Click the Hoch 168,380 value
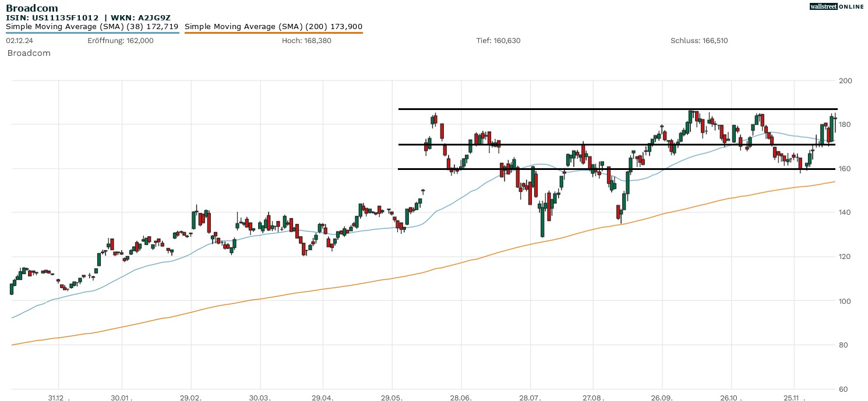Image resolution: width=868 pixels, height=401 pixels. 306,41
